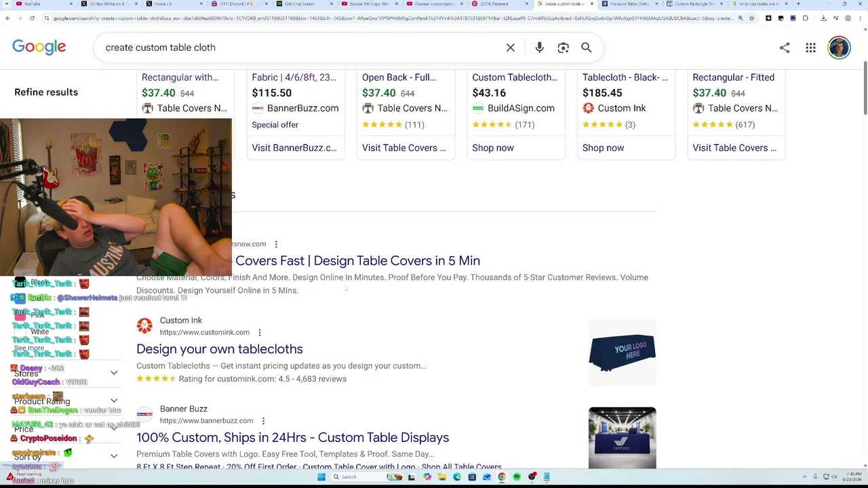Bookmark this page with the star
This screenshot has width=868, height=488.
[751, 18]
